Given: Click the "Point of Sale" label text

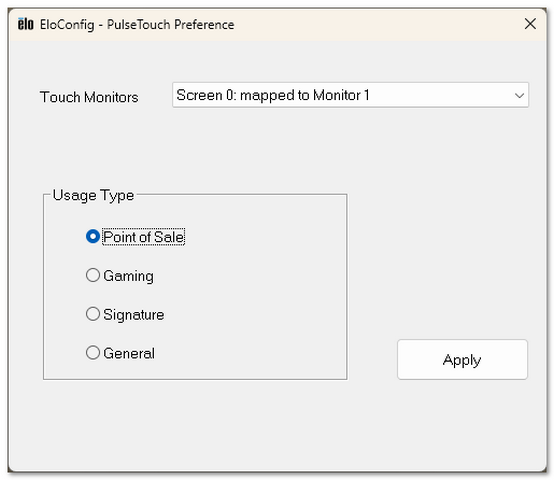Looking at the screenshot, I should [143, 237].
